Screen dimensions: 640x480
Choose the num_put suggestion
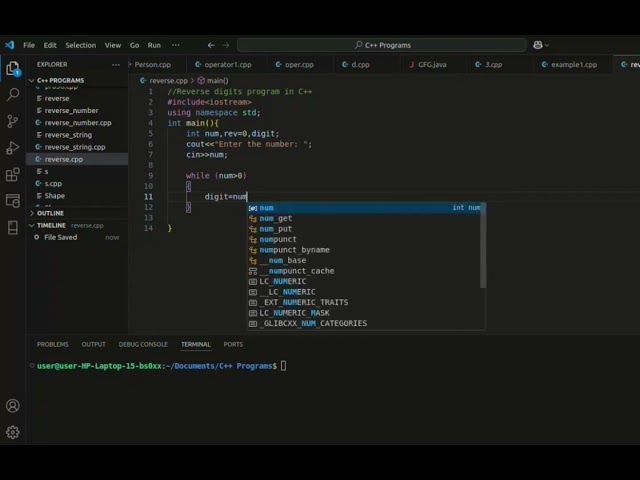[364, 229]
